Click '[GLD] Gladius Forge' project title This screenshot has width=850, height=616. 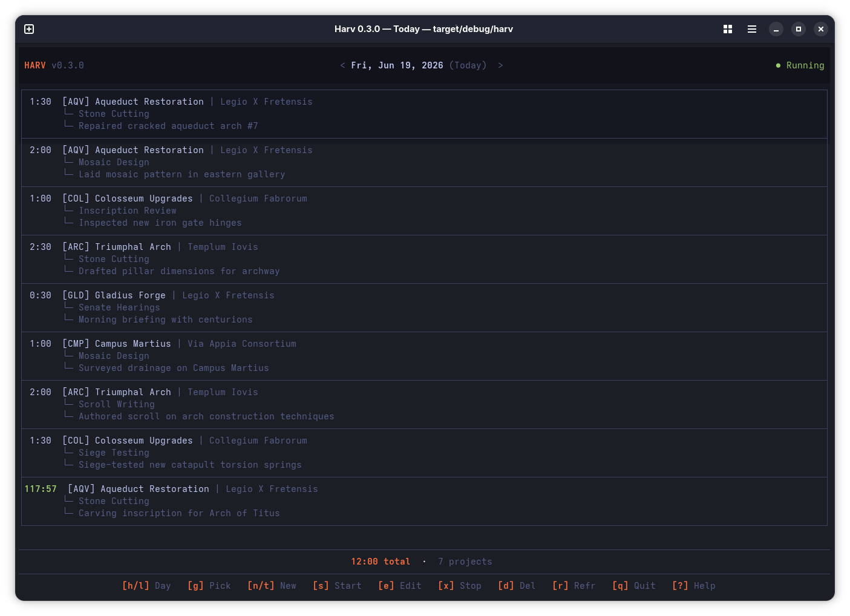114,295
